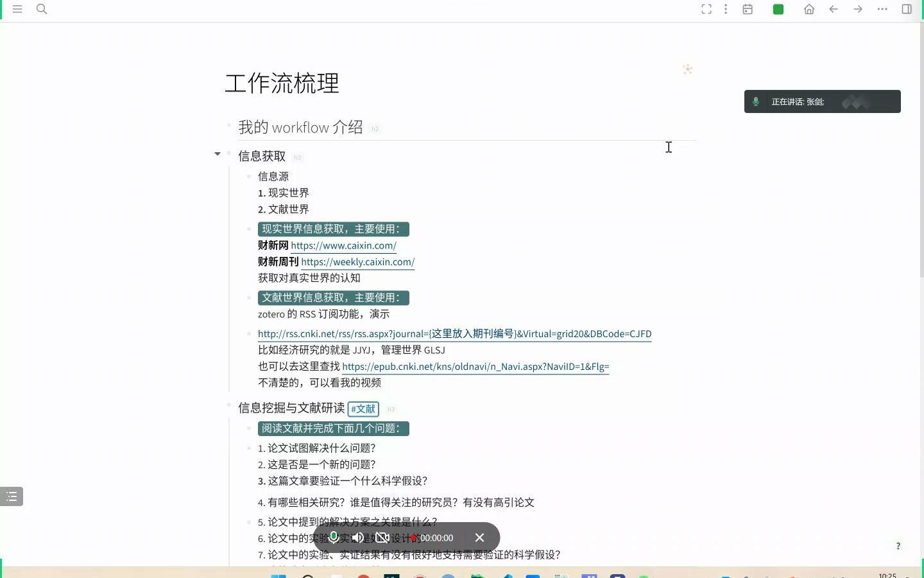The image size is (924, 578).
Task: Click the sparkle icon beside the page title
Action: [687, 69]
